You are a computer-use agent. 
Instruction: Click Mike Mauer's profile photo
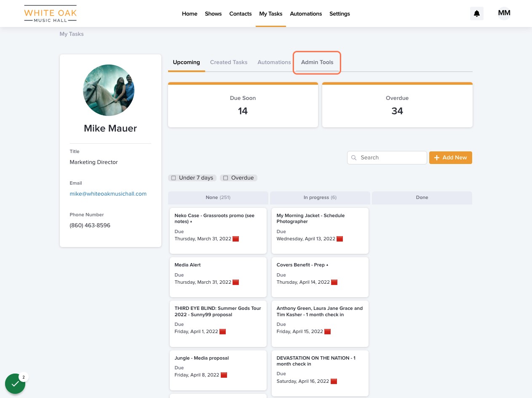pos(109,90)
